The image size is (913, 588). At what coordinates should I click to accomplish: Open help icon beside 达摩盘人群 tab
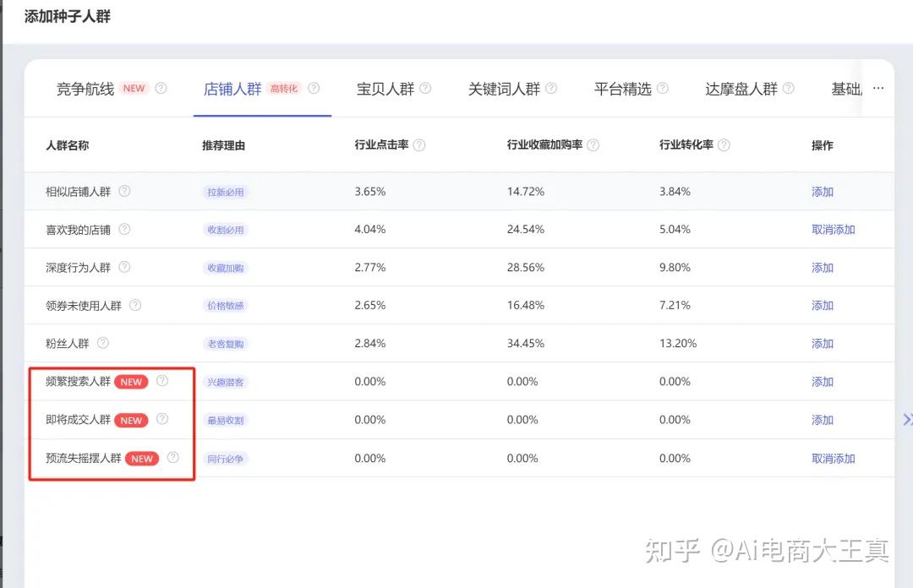[788, 88]
